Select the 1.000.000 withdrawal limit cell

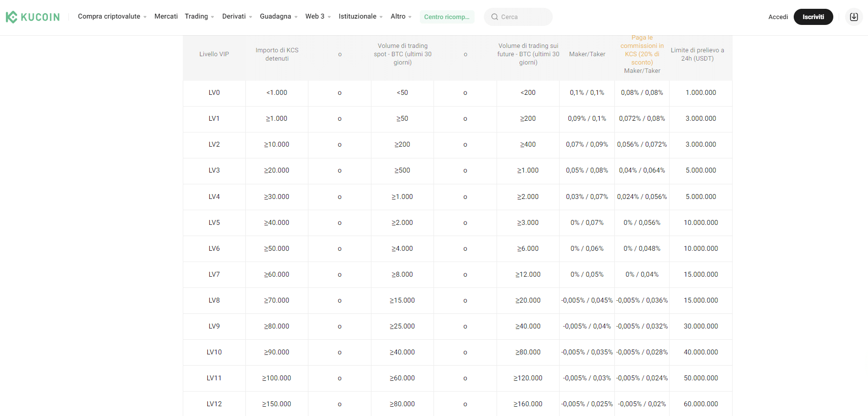[x=701, y=93]
